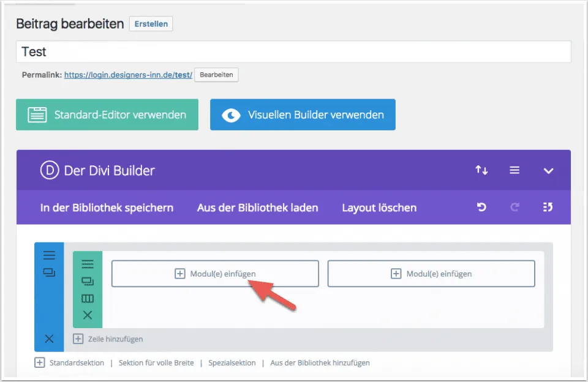Open portability import/export arrows icon
588x382 pixels.
(481, 170)
